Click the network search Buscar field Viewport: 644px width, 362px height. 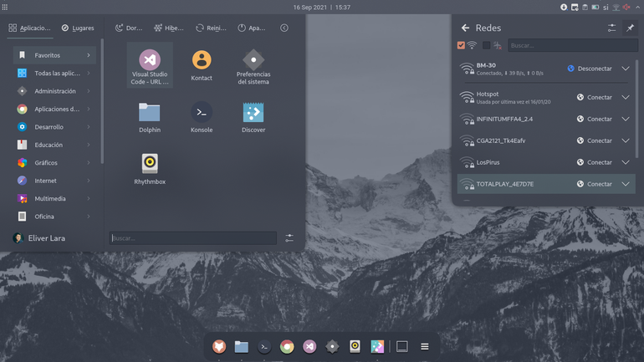[573, 45]
